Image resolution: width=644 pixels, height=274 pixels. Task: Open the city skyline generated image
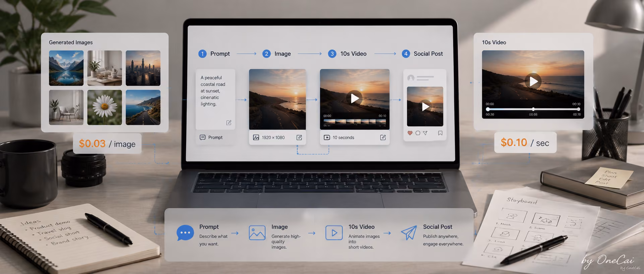coord(143,68)
